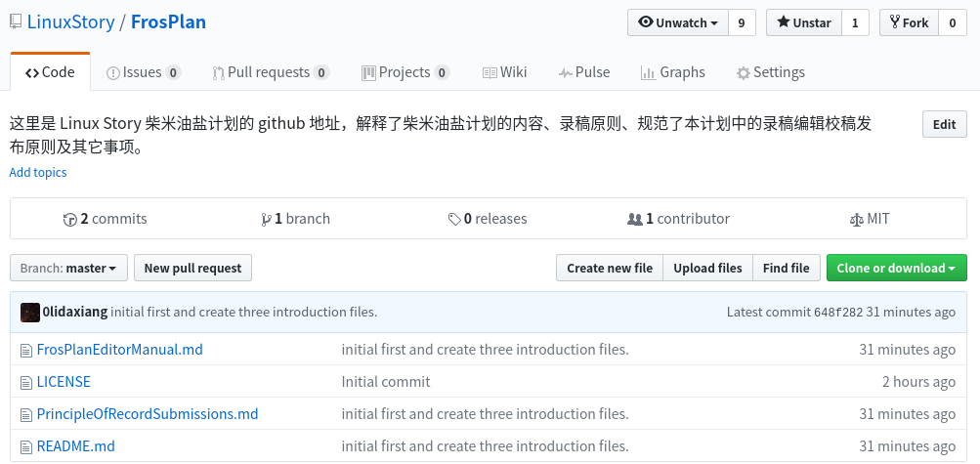Click latest commit hash 648f282
The height and width of the screenshot is (464, 980).
pos(838,313)
